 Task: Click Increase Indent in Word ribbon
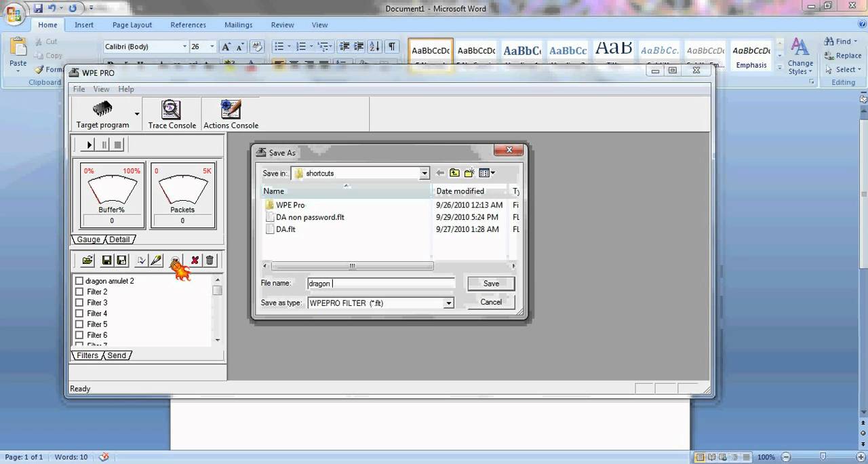[359, 47]
